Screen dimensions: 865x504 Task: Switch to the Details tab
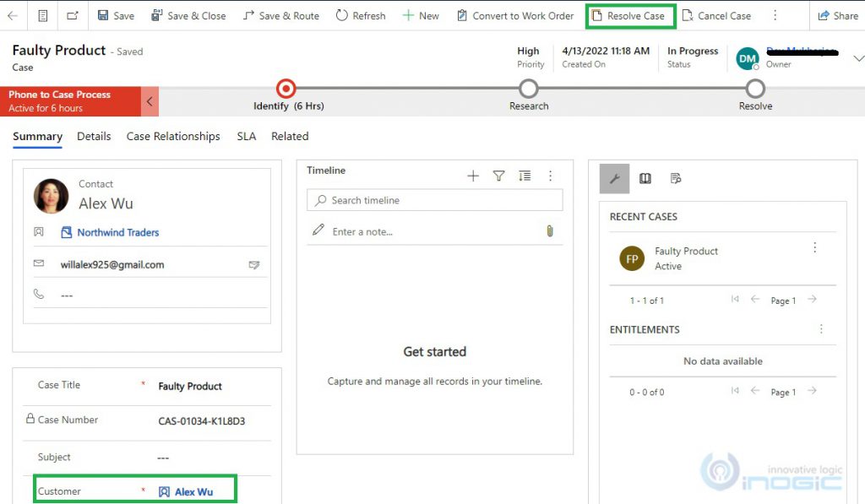click(x=94, y=136)
